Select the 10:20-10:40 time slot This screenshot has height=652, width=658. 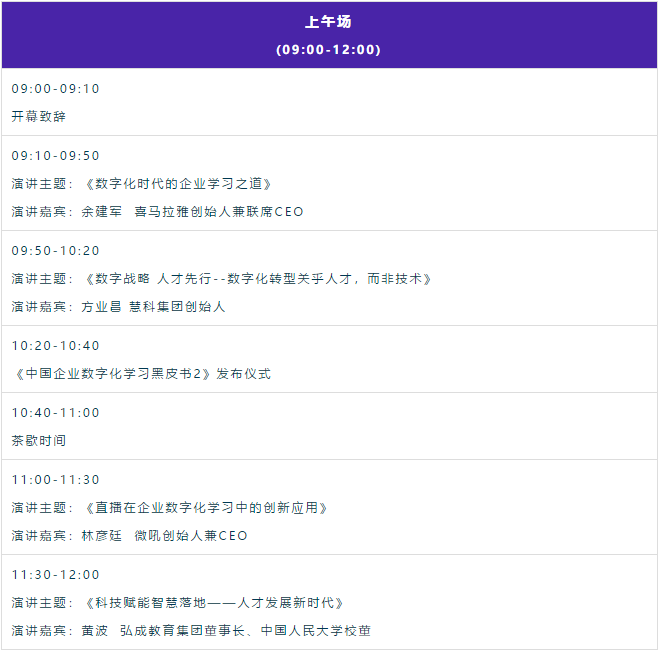point(56,346)
